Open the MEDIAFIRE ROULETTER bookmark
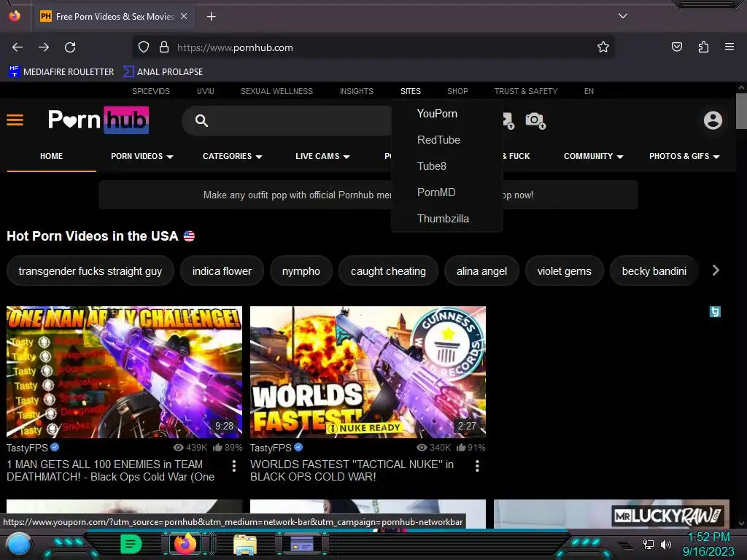747x560 pixels. click(61, 72)
